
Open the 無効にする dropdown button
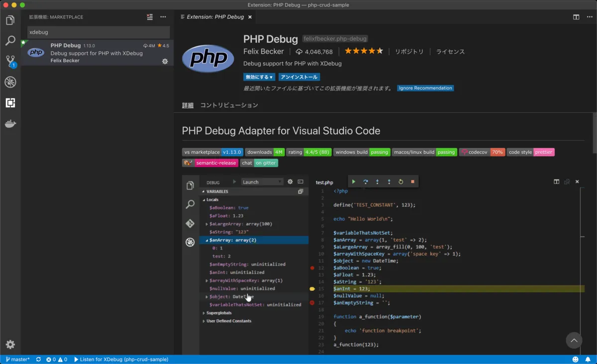(x=259, y=77)
